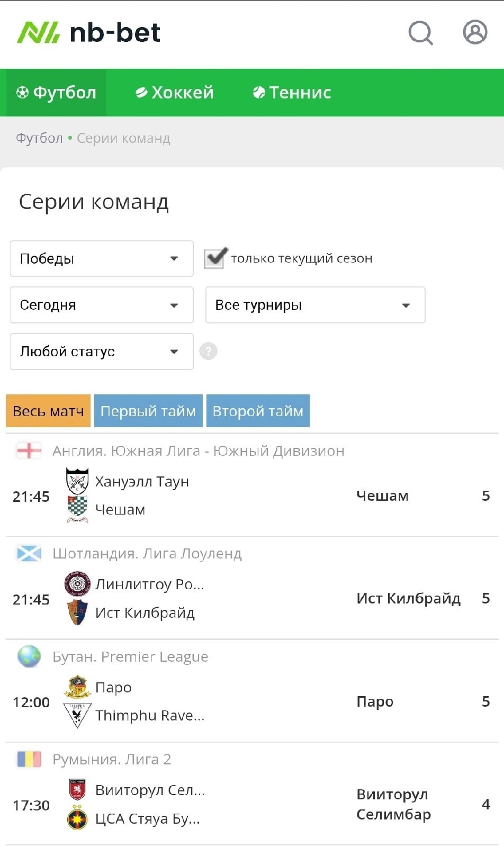Image resolution: width=504 pixels, height=847 pixels.
Task: Click the ЦСА Стяуа team crest
Action: (77, 818)
